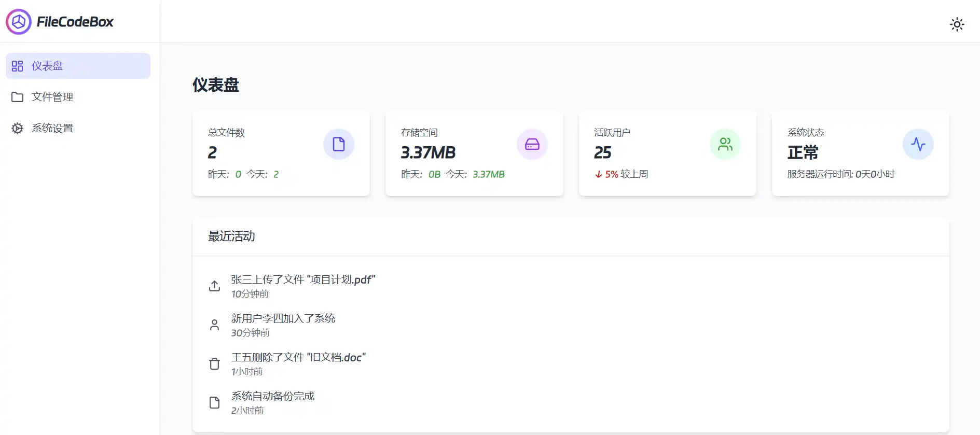Click the trash icon beside 旧文档.doc activity
The width and height of the screenshot is (980, 435).
(x=214, y=364)
